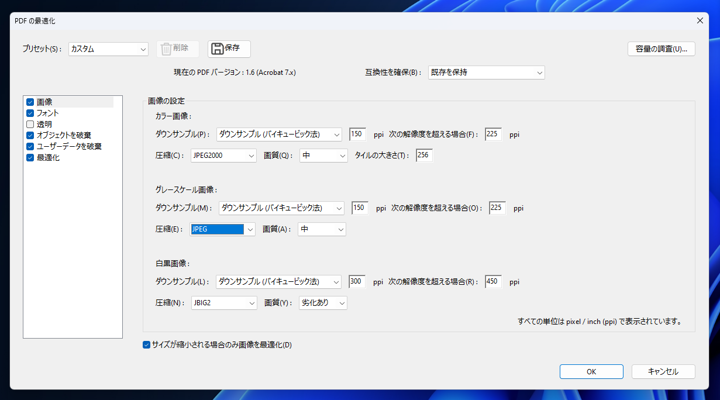
Task: Click monochrome 450 ppi threshold field
Action: tap(493, 281)
